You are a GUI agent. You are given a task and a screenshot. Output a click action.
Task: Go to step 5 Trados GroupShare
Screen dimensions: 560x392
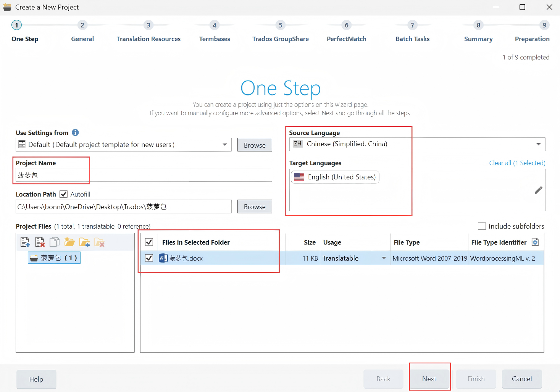(281, 31)
